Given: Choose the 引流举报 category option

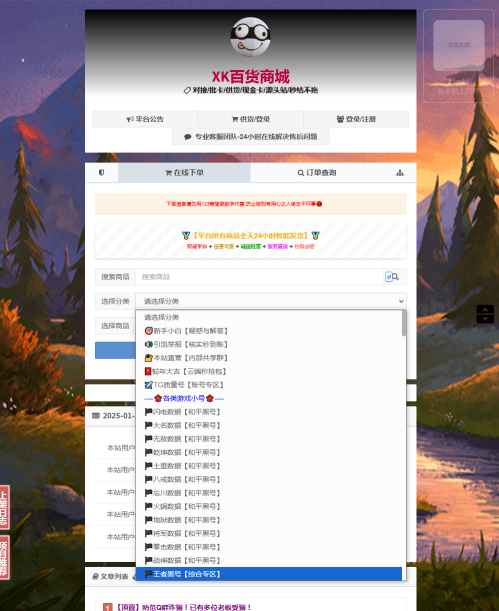Looking at the screenshot, I should click(x=269, y=344).
